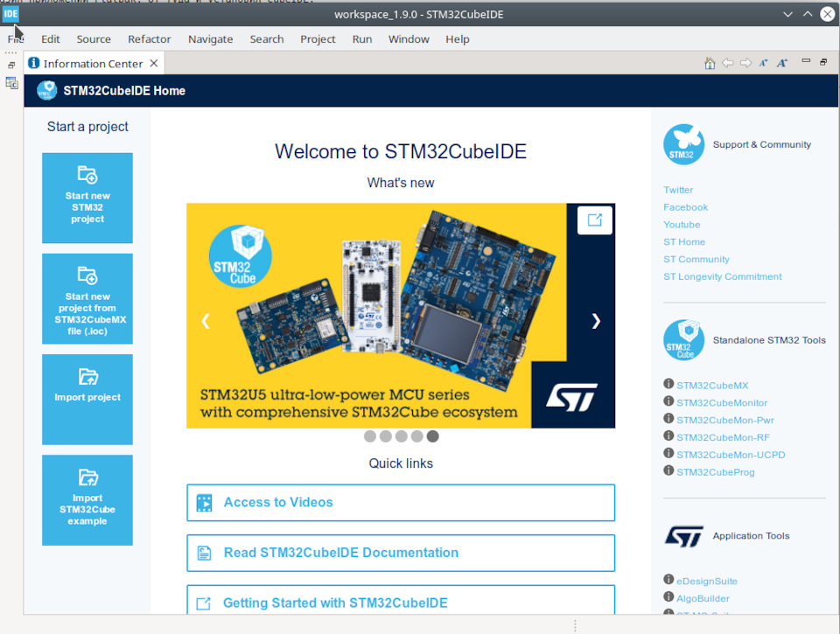Viewport: 840px width, 634px height.
Task: Increase the font size using the A+ icon
Action: click(781, 62)
